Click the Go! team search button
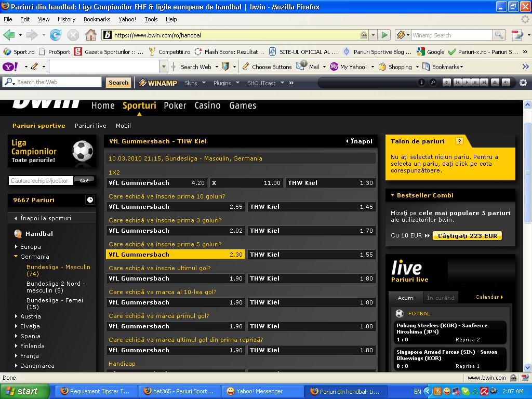The height and width of the screenshot is (399, 532). [x=84, y=180]
